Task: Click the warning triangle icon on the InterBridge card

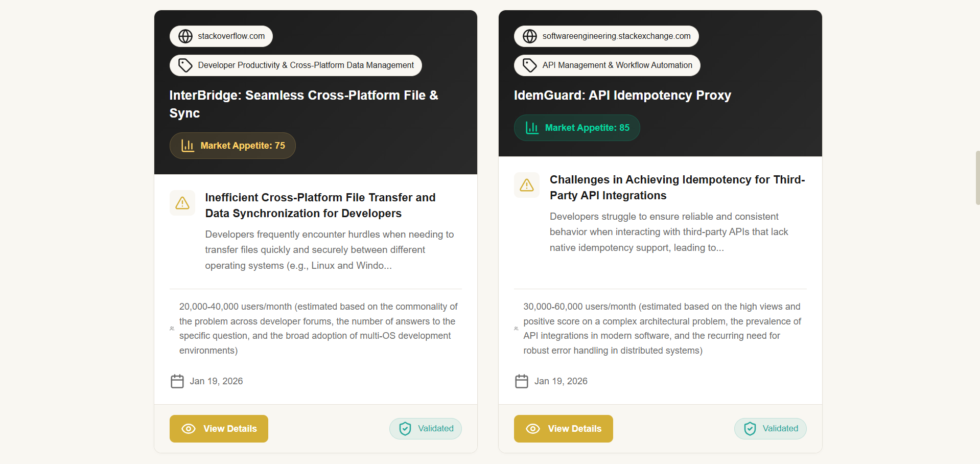Action: (182, 203)
